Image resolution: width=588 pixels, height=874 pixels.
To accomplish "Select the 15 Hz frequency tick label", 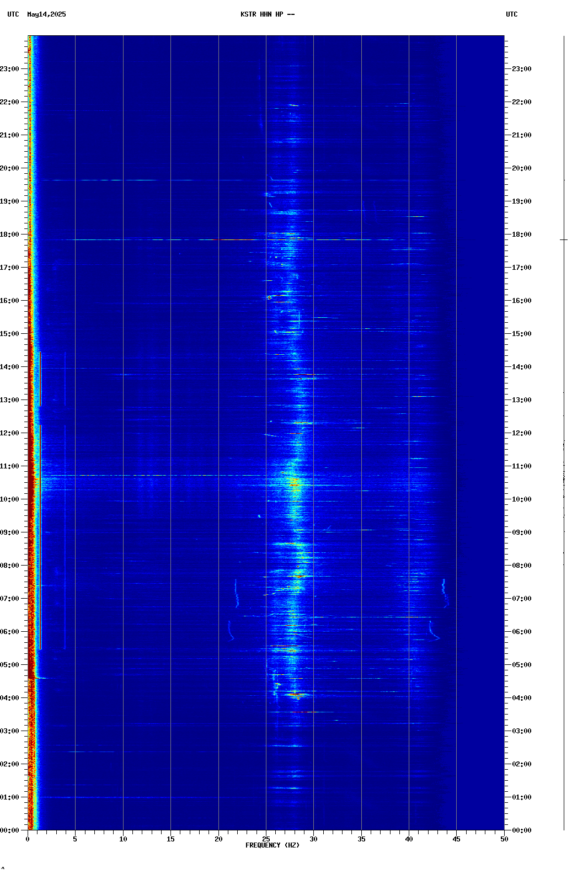I will [x=170, y=839].
